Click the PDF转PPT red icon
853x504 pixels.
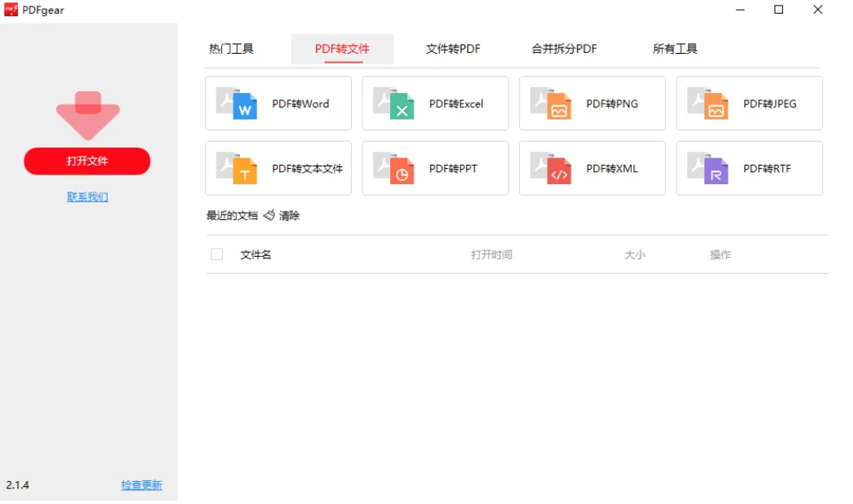(394, 168)
